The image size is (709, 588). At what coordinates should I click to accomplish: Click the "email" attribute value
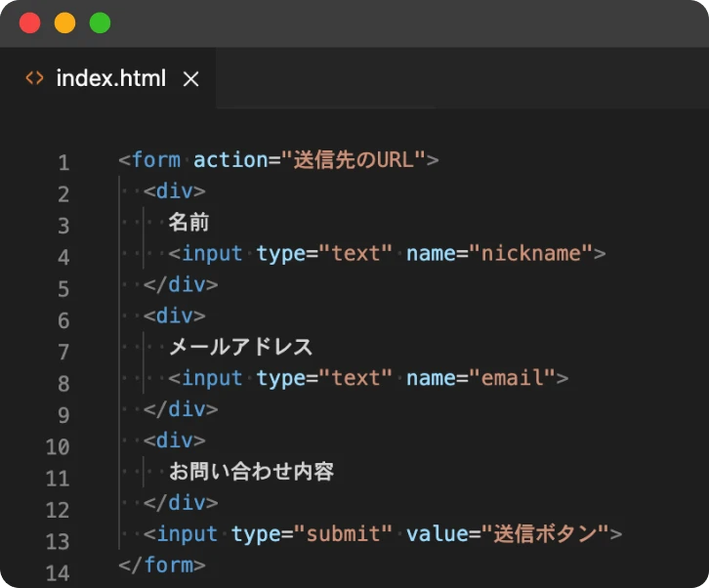click(x=512, y=378)
